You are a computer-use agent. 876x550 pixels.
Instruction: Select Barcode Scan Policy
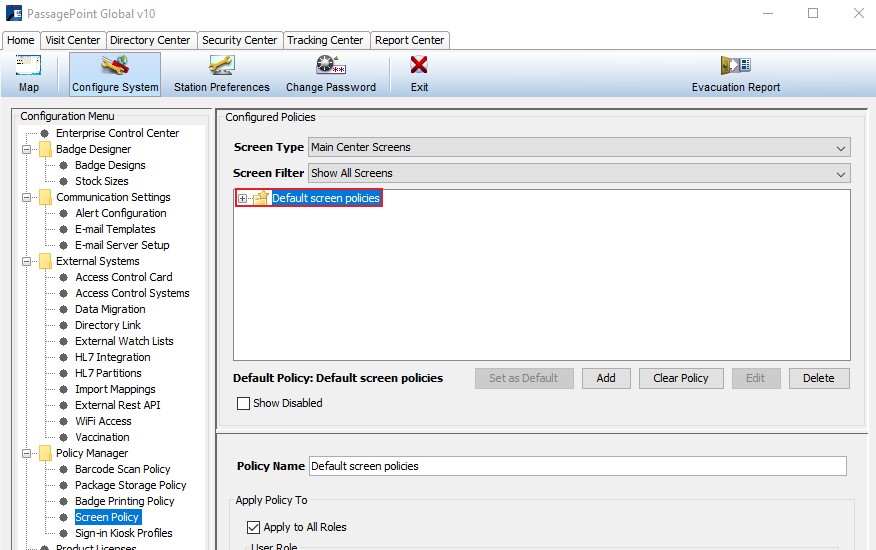pos(122,470)
